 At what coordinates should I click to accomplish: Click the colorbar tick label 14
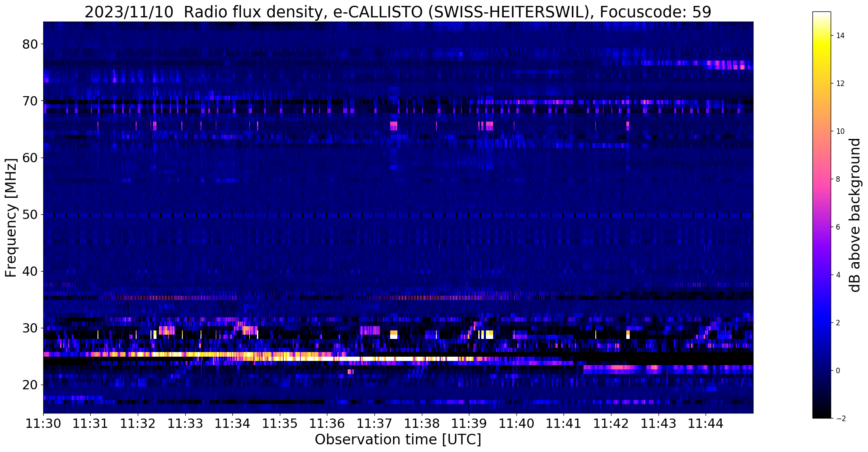[840, 36]
